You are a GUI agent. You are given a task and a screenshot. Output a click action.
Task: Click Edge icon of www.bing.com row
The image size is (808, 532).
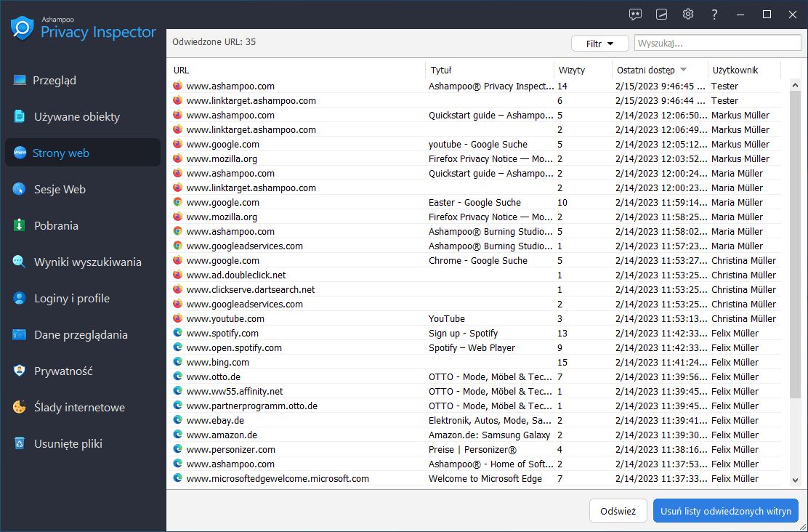[x=178, y=362]
